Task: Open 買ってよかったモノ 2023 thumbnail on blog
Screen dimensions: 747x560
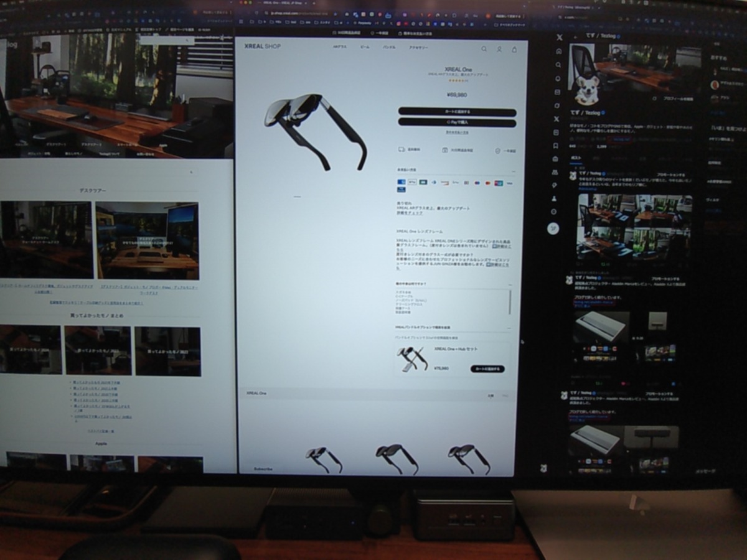Action: coord(98,350)
